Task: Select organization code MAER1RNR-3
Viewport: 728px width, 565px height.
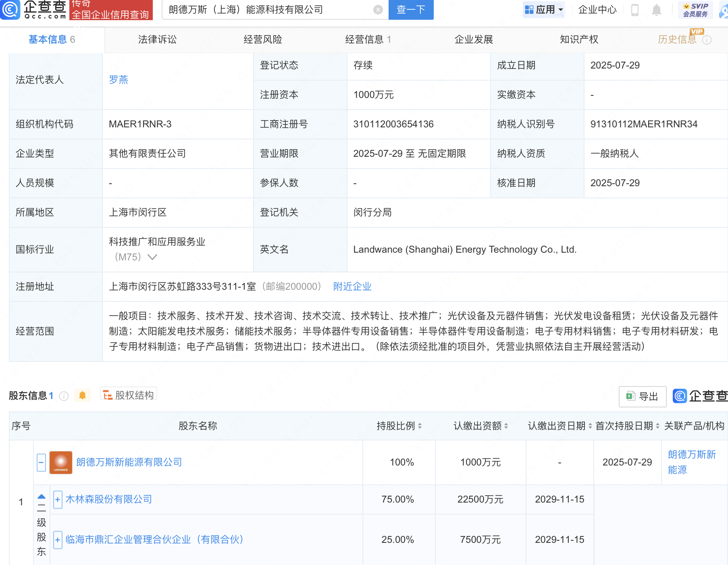Action: click(x=140, y=124)
